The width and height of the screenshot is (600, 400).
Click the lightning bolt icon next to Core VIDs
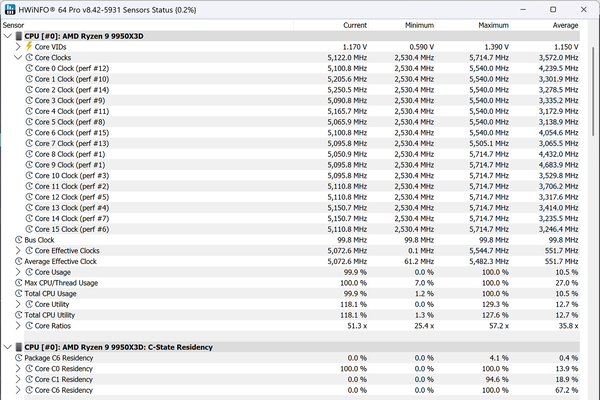click(x=29, y=47)
